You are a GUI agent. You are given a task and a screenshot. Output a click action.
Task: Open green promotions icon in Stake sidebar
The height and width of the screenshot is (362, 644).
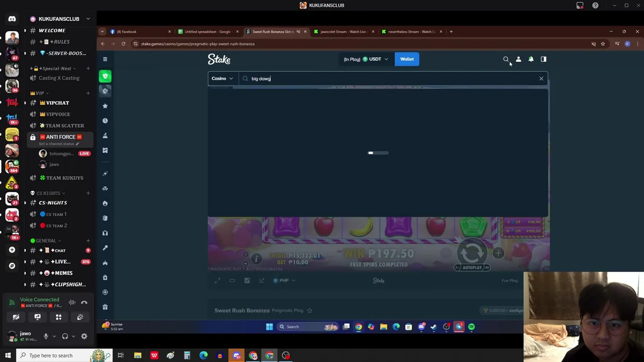pyautogui.click(x=105, y=76)
